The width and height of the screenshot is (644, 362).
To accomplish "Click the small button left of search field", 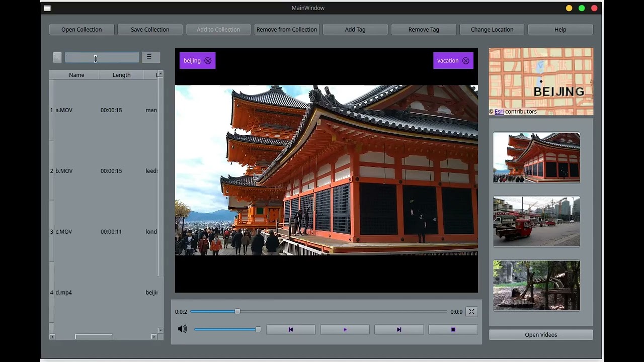I will coord(57,58).
